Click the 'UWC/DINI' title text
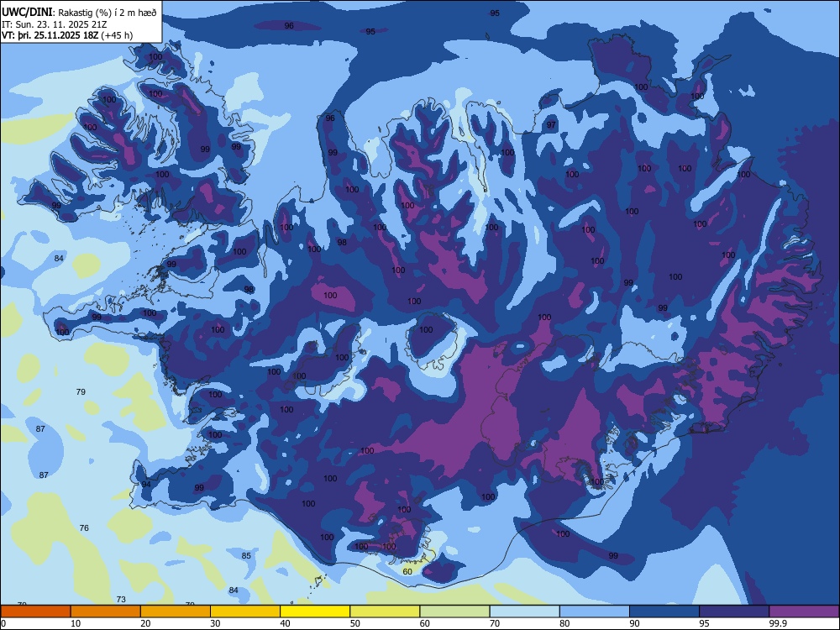Viewport: 840px width, 630px height. 27,13
